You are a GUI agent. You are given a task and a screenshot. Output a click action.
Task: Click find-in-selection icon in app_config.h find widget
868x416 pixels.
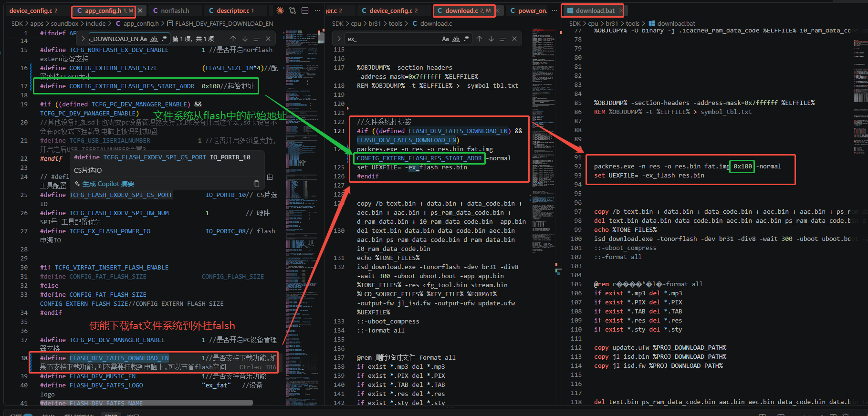click(256, 39)
